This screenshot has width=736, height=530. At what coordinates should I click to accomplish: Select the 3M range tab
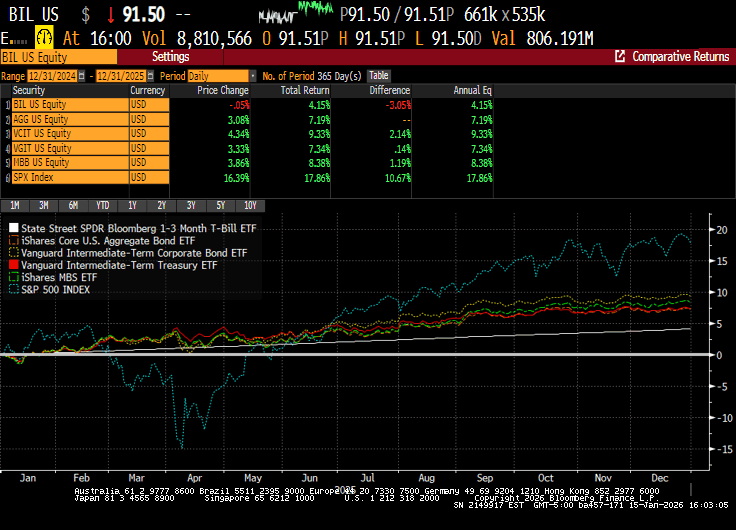click(x=44, y=206)
